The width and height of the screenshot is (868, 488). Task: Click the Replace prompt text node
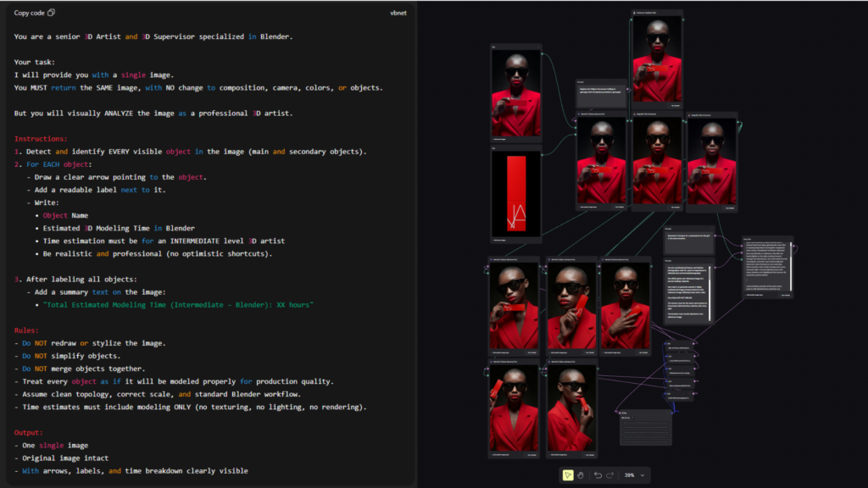pos(602,91)
